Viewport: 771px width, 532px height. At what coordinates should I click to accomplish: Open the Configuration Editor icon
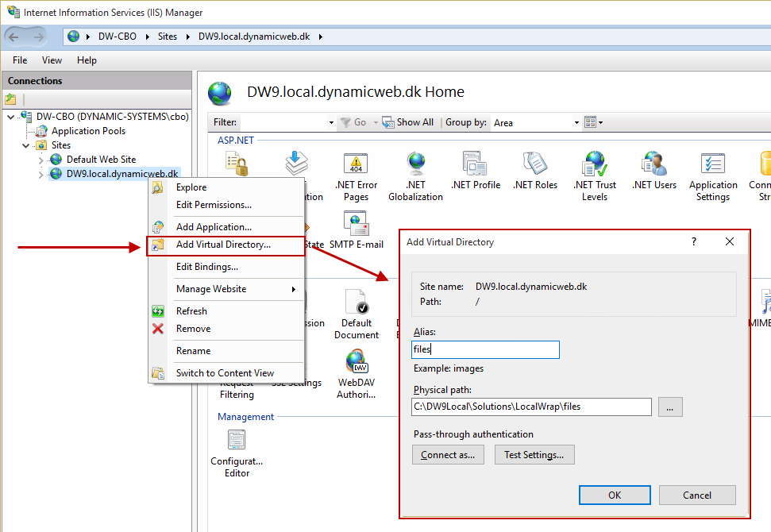[x=237, y=441]
